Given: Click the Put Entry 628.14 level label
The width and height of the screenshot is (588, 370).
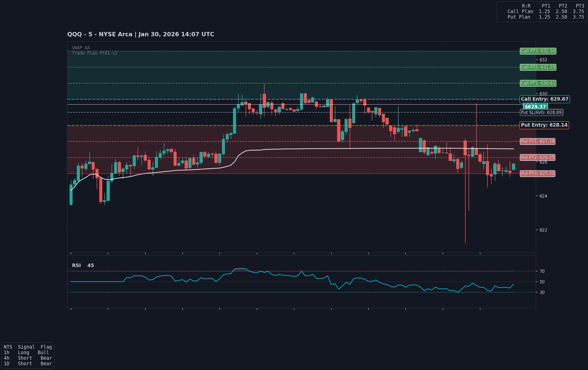Looking at the screenshot, I should (x=544, y=125).
